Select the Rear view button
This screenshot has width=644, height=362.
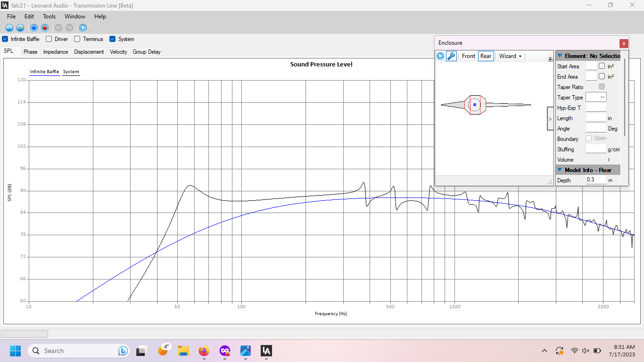pos(486,56)
